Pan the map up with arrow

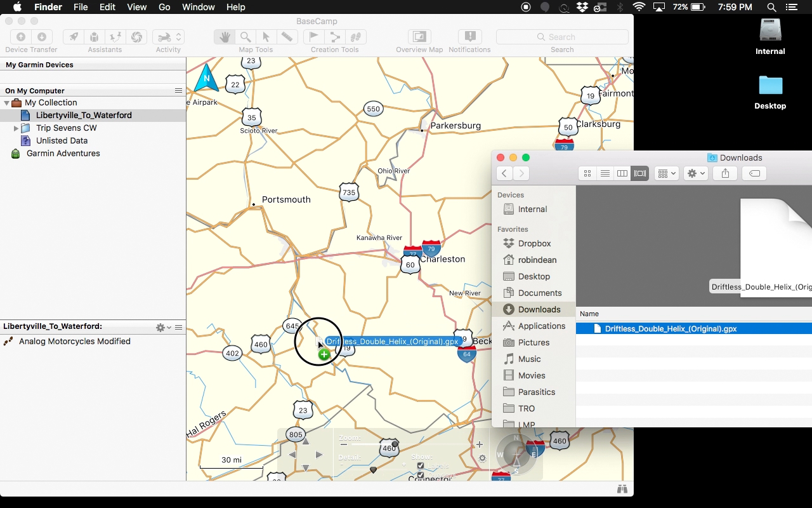coord(305,441)
